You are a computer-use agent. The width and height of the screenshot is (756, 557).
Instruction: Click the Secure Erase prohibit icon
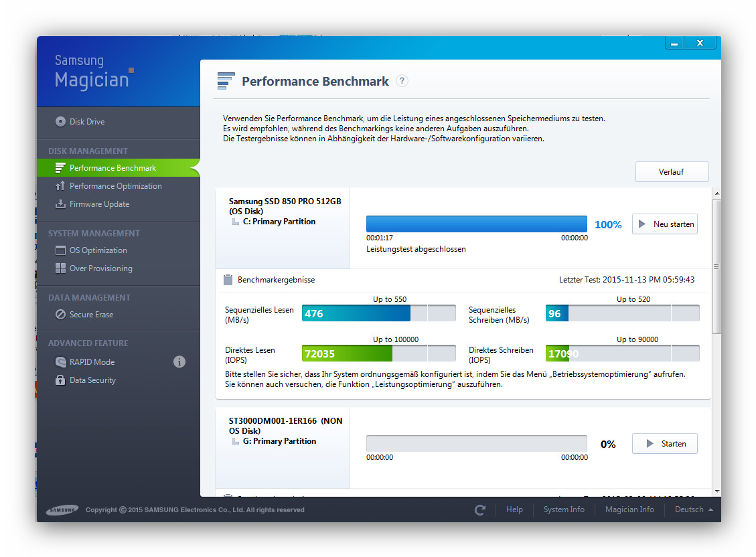click(x=60, y=314)
